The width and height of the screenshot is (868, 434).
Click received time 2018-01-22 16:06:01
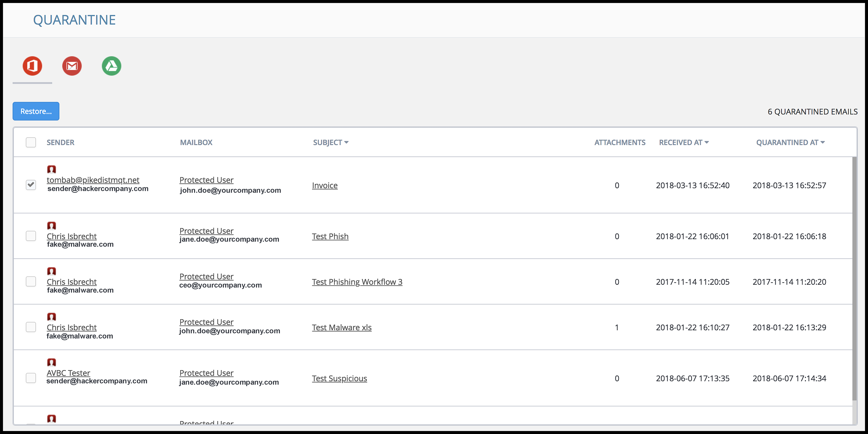[692, 236]
